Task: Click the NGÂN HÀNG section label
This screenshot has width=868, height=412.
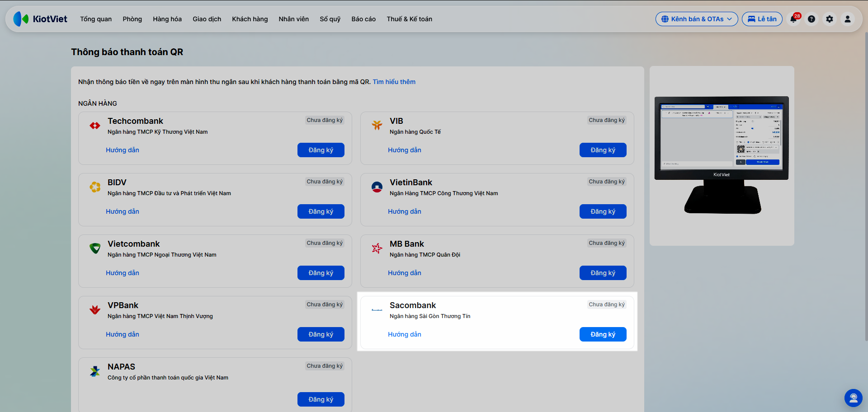Action: click(98, 103)
